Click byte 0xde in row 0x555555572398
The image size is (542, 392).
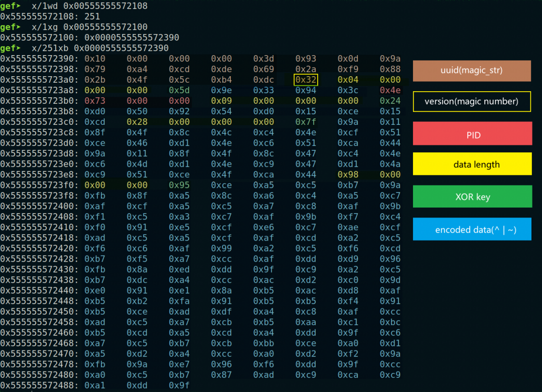point(221,69)
